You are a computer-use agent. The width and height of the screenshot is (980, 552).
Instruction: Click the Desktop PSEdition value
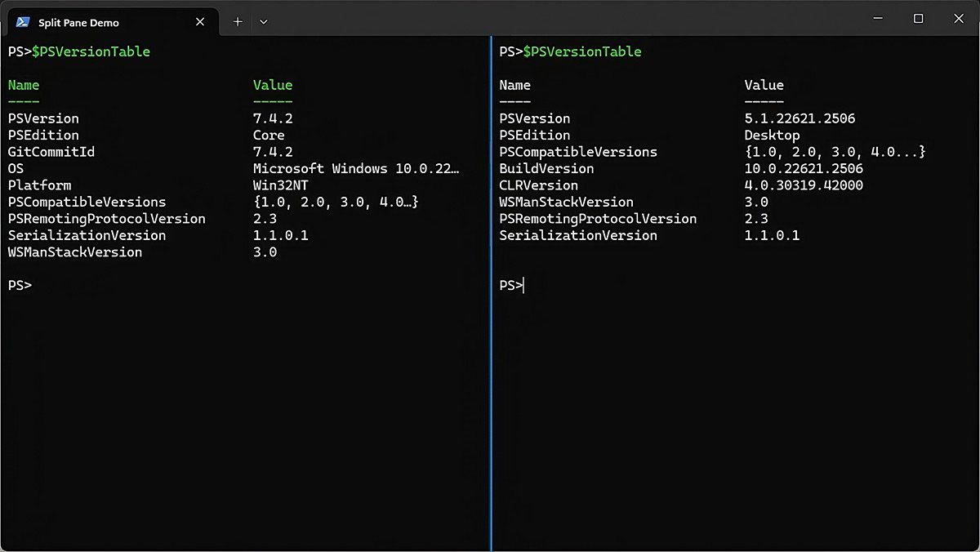pos(772,136)
